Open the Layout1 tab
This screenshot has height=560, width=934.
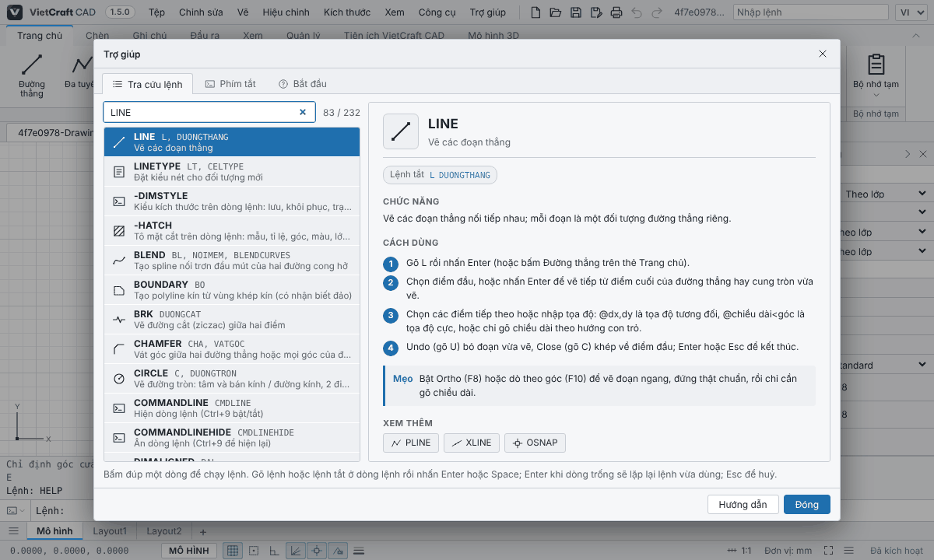pos(110,531)
